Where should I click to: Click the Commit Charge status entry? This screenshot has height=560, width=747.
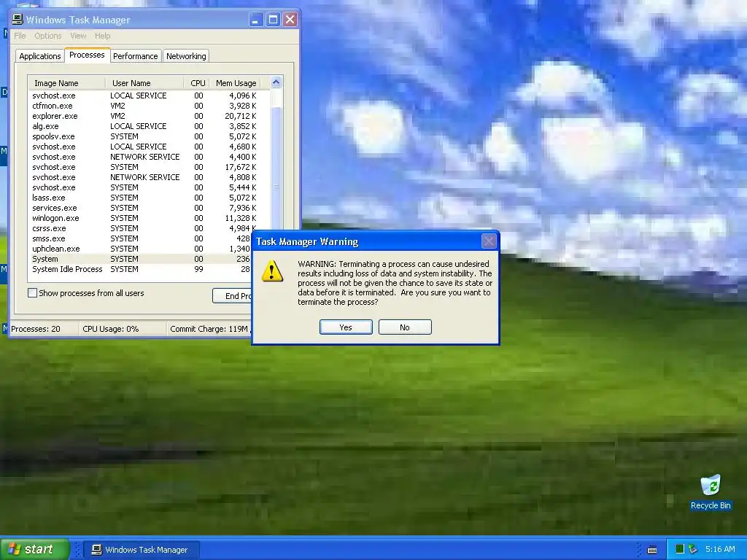209,329
